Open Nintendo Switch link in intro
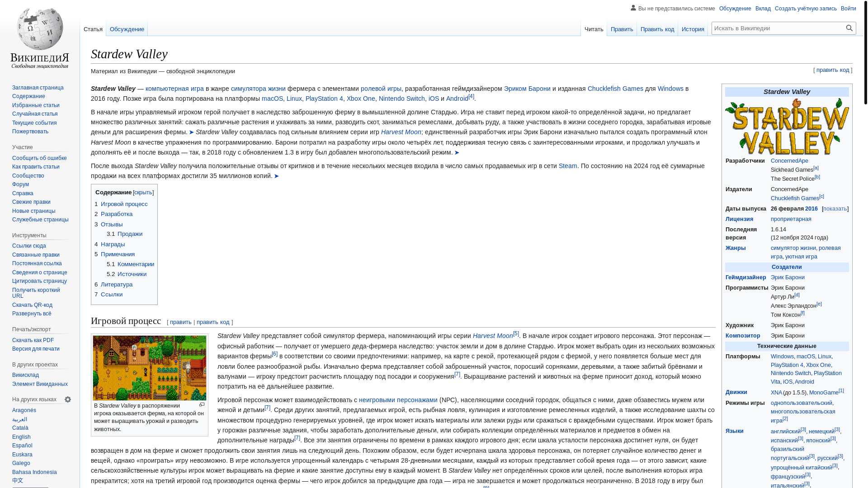Screen dimensions: 868x488 pos(402,99)
